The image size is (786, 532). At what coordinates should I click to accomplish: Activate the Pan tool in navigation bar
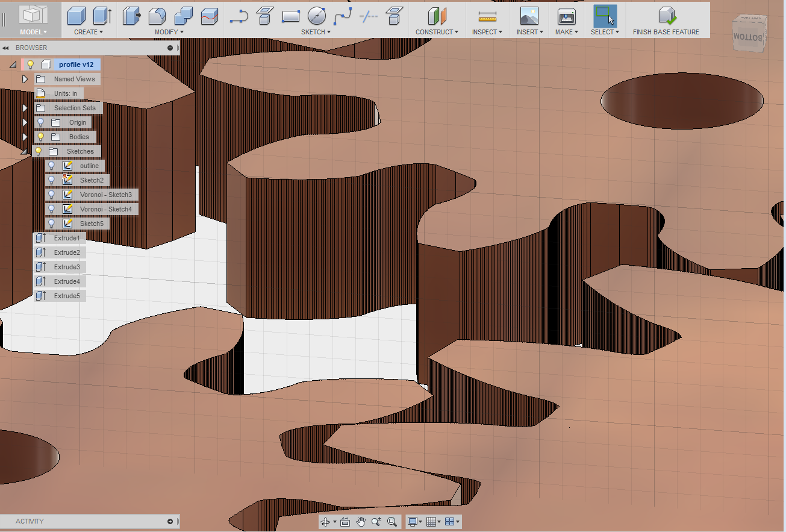[360, 522]
